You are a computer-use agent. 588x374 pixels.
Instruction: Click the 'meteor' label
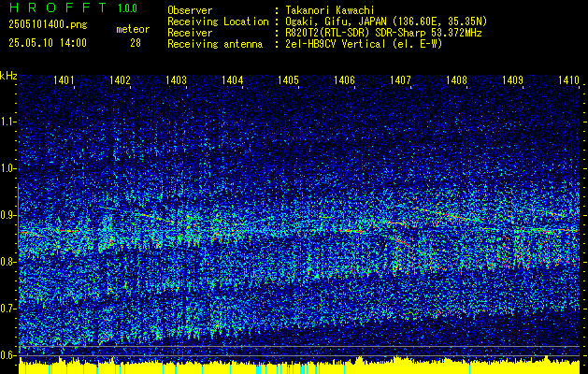133,29
